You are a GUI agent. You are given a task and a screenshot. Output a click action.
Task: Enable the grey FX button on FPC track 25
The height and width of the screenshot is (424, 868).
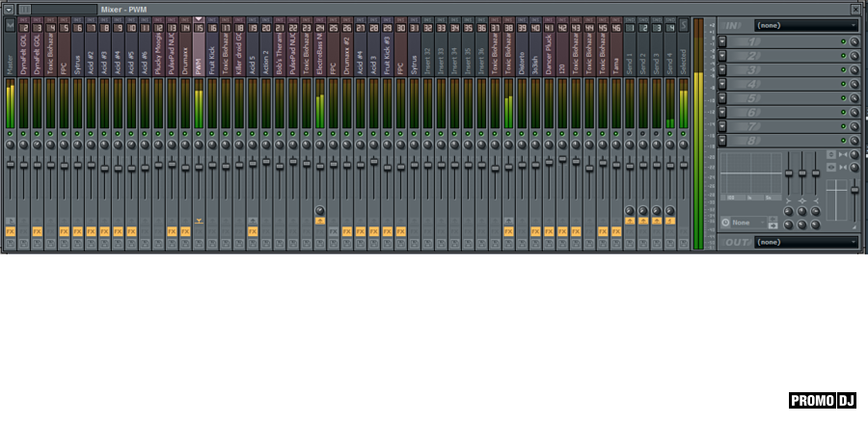[334, 231]
